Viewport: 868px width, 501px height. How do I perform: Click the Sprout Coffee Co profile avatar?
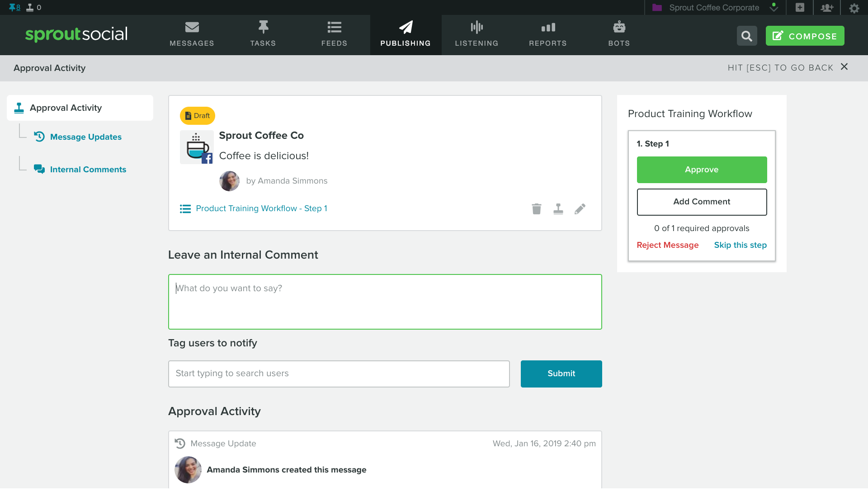coord(197,147)
